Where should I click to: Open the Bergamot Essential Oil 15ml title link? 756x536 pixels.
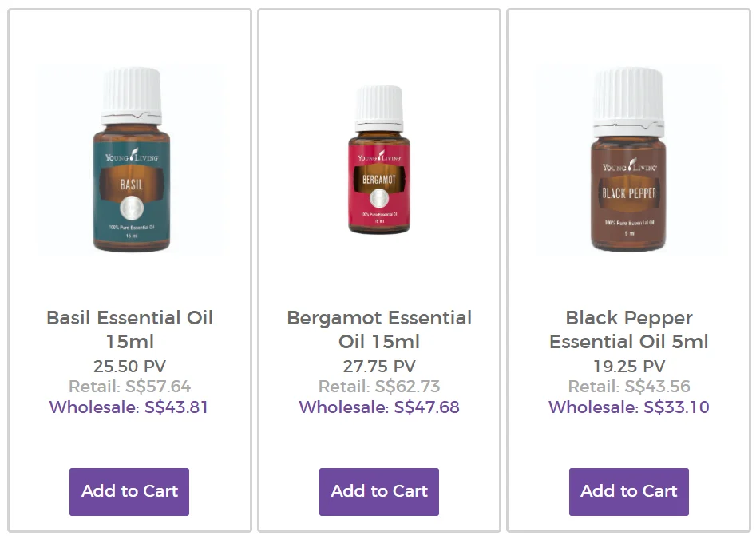coord(379,330)
